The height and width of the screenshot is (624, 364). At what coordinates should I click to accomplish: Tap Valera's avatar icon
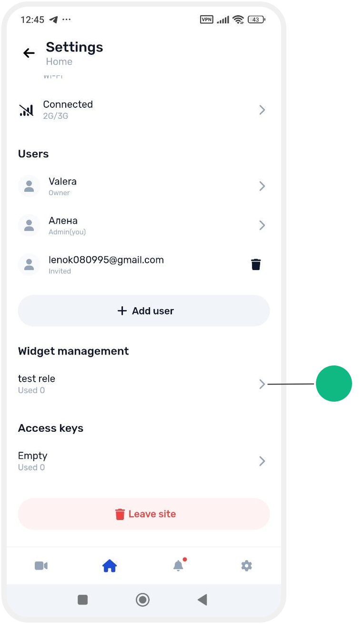pos(29,186)
